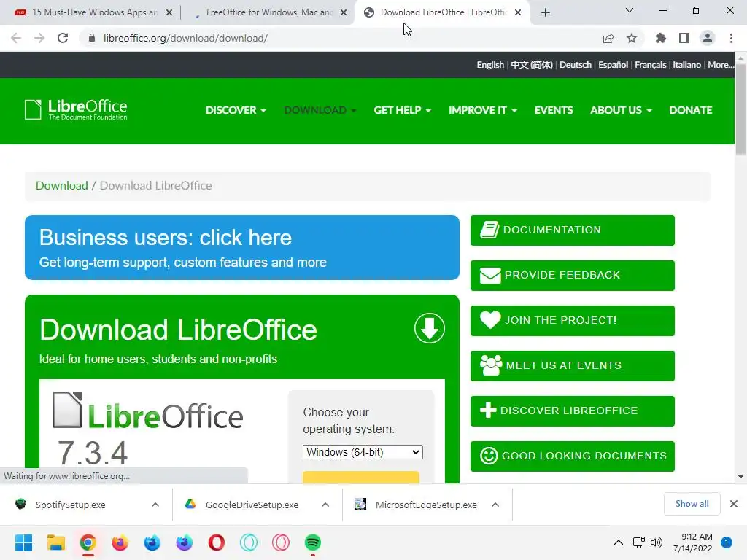Open MicrosoftEdgeSetup.exe download options chevron
The image size is (747, 560).
coord(495,505)
